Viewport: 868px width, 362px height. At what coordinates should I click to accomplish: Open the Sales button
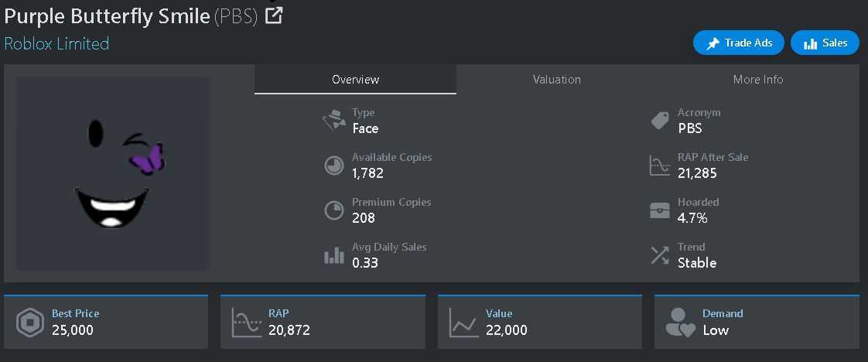(x=825, y=43)
